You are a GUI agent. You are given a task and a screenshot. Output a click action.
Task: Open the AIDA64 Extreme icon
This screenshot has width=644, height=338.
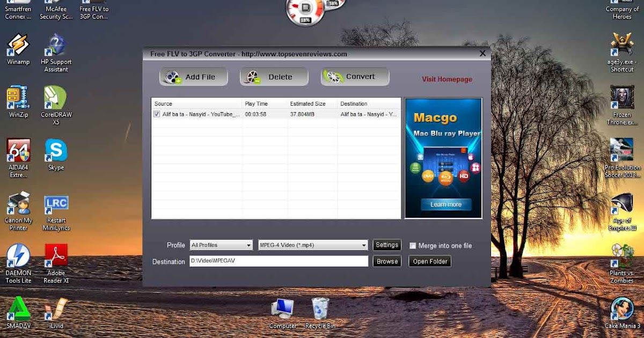(18, 158)
